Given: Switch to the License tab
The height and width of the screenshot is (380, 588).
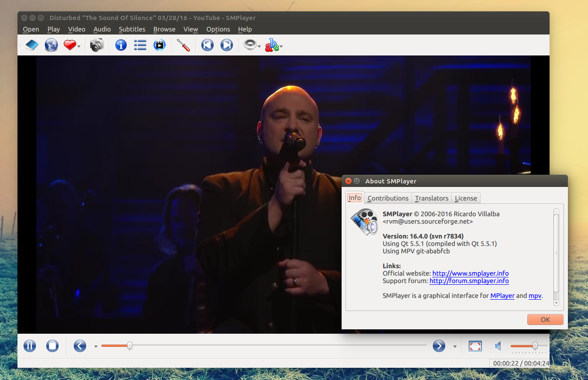Looking at the screenshot, I should [x=466, y=198].
